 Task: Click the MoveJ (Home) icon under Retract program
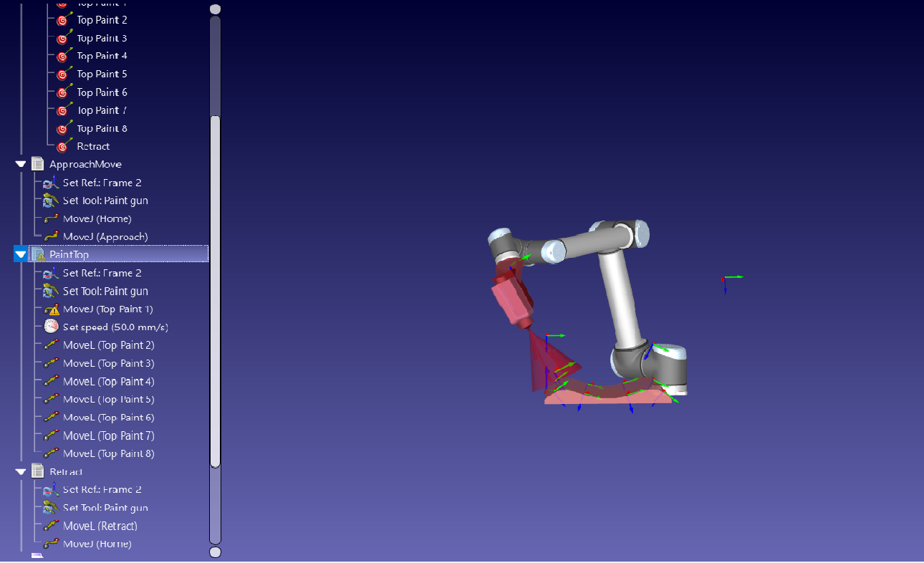[51, 544]
